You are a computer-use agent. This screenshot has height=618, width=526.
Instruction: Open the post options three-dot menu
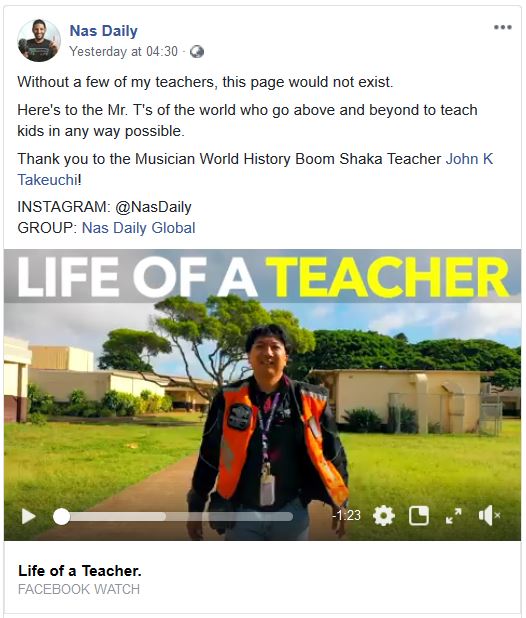[503, 27]
